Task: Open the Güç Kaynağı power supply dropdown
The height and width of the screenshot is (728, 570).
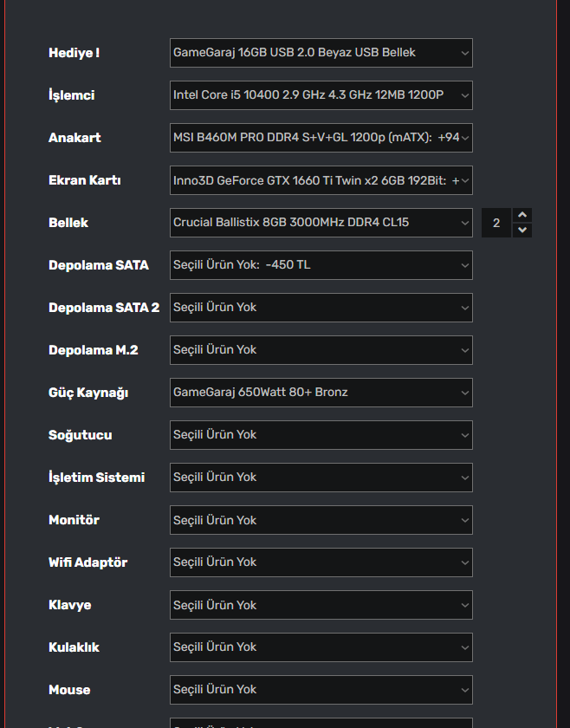Action: pyautogui.click(x=321, y=393)
